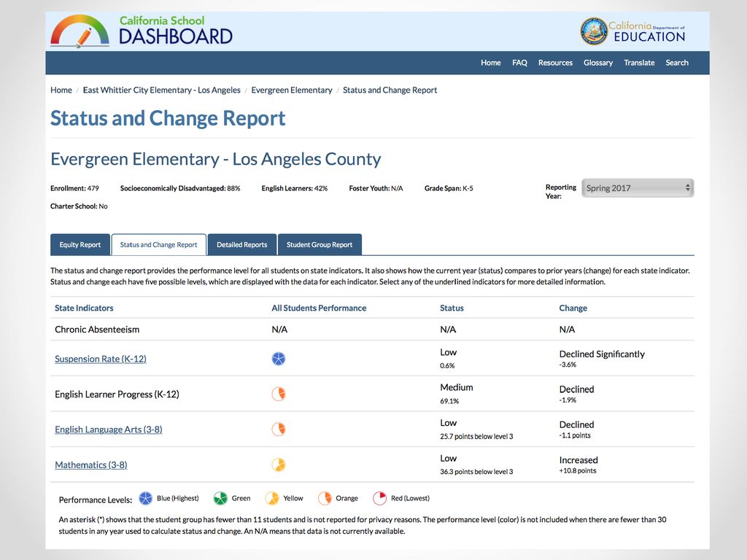This screenshot has height=560, width=747.
Task: Click the Green legend icon
Action: [220, 498]
